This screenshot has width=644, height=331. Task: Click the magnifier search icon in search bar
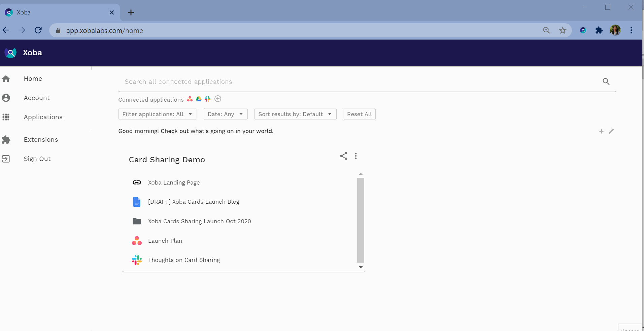[x=606, y=81]
